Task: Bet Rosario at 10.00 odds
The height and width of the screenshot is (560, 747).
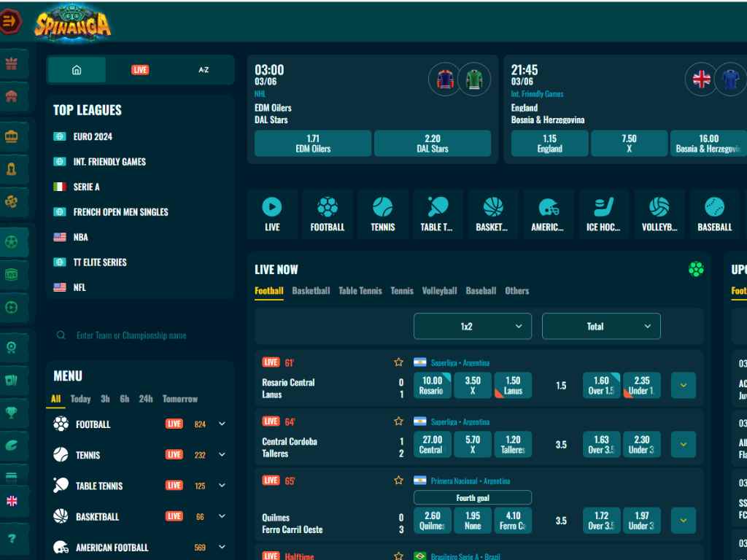Action: 432,385
